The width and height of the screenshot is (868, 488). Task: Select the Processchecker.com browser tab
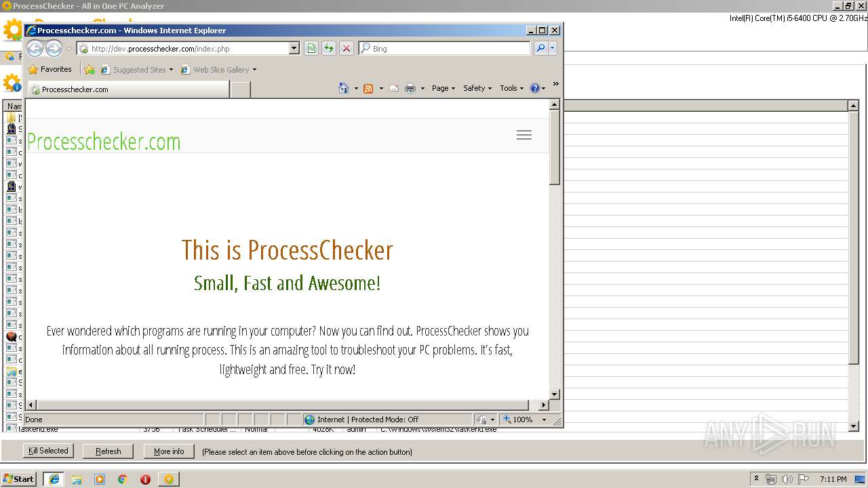[x=128, y=89]
